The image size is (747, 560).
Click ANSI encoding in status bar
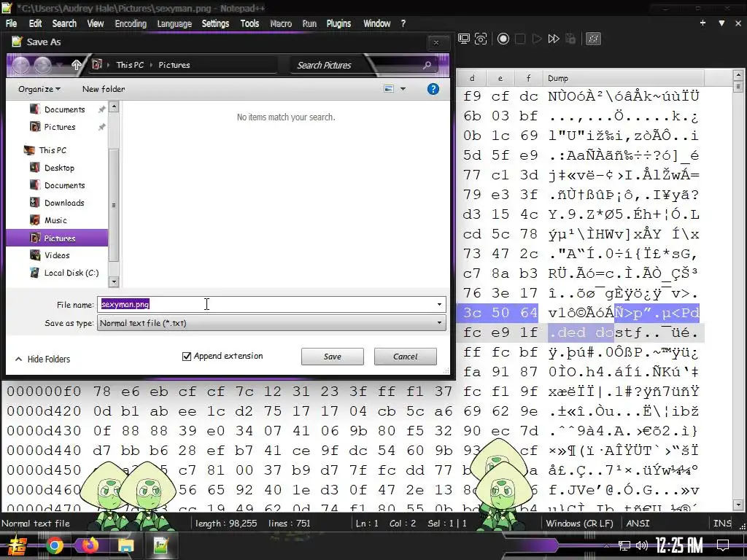[638, 524]
